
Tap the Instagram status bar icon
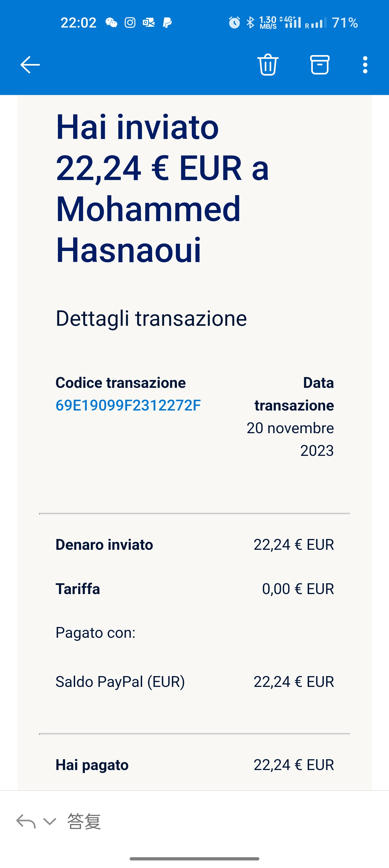click(x=130, y=23)
